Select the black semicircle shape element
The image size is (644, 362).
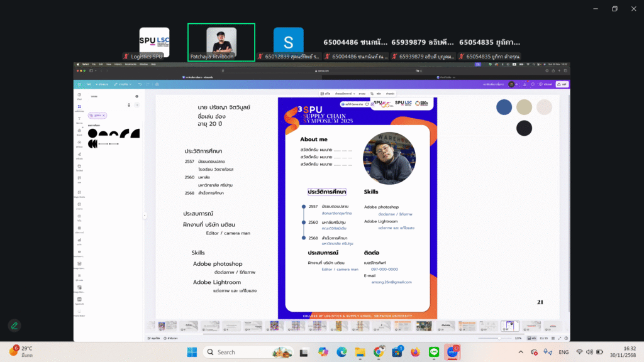(92, 133)
